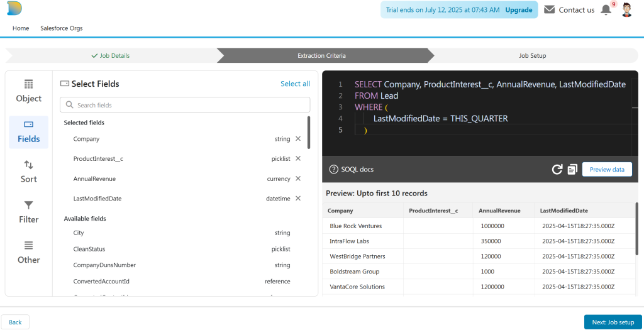Add the City available field
644x335 pixels.
(x=79, y=233)
